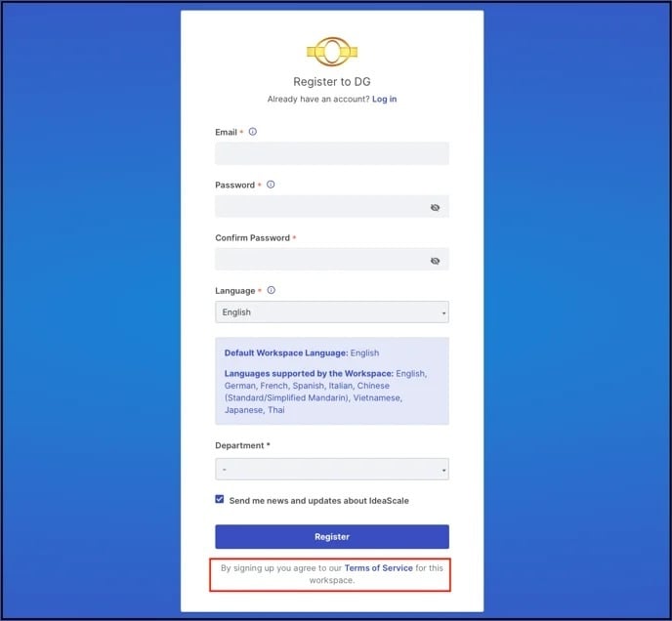Click the Send me news and updates label
The height and width of the screenshot is (621, 672).
click(318, 501)
